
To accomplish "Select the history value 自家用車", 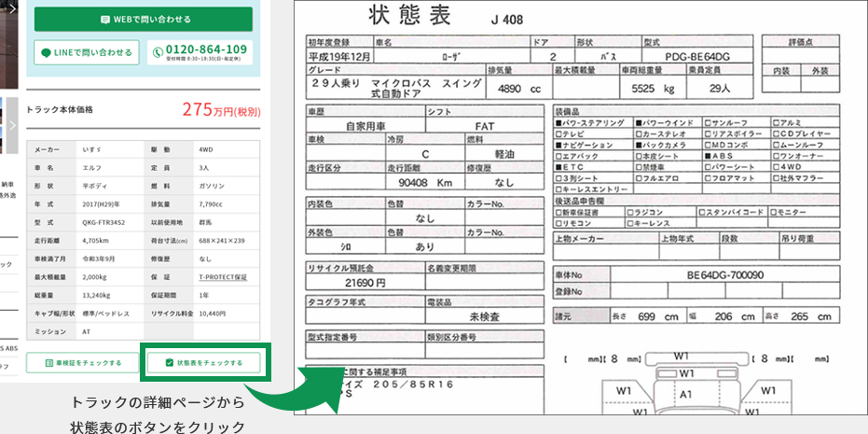I will pyautogui.click(x=365, y=126).
